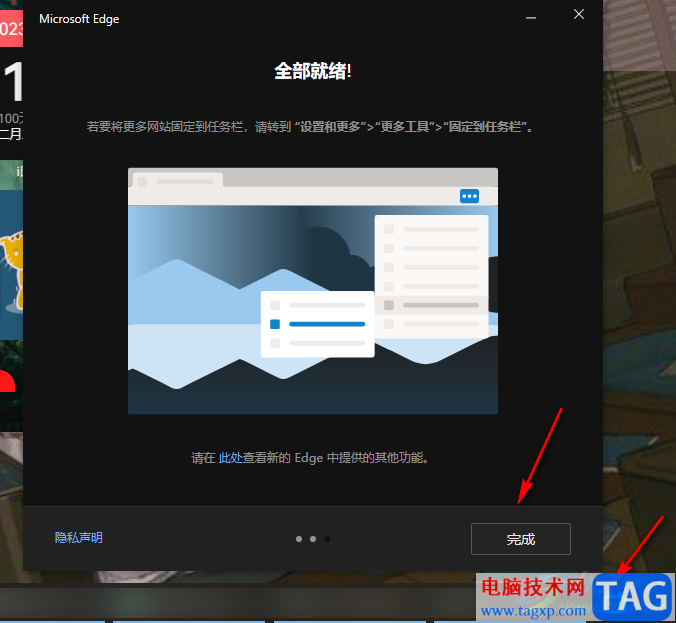Click the 全部就绪! heading text
Screen dimensions: 676x623
click(313, 71)
